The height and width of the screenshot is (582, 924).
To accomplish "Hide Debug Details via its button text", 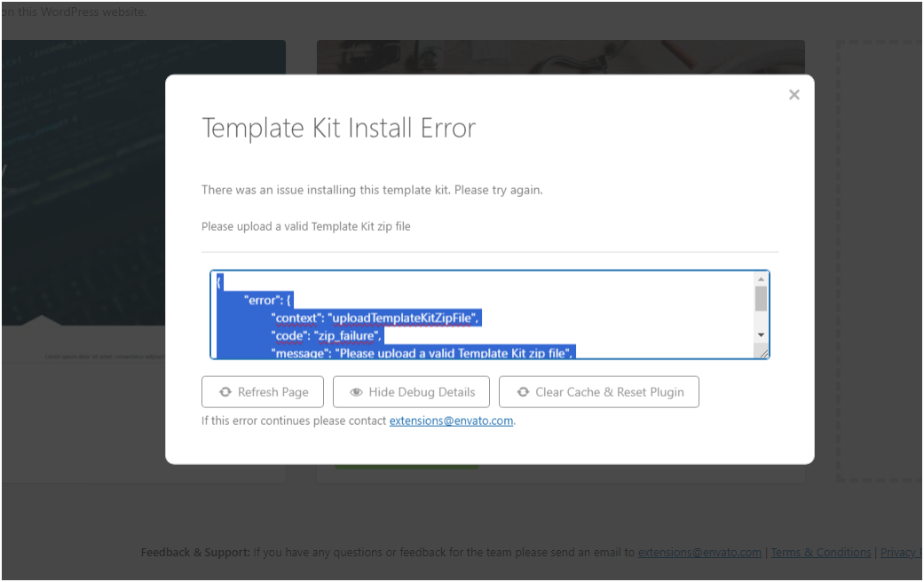I will coord(422,392).
